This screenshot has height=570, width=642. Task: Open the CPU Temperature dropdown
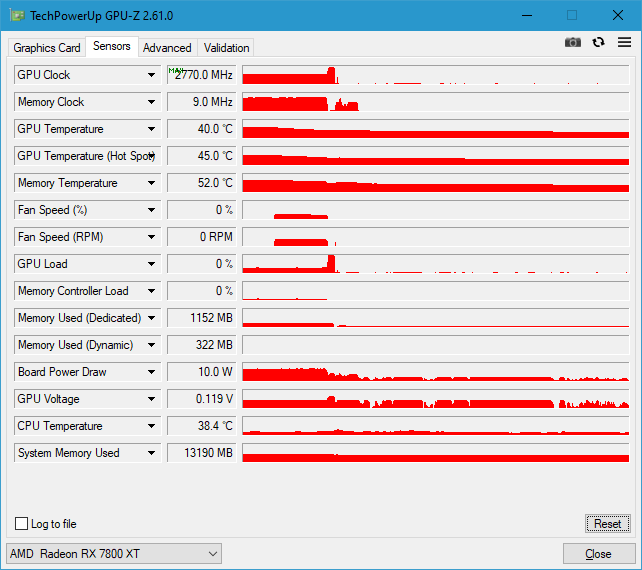pos(151,426)
